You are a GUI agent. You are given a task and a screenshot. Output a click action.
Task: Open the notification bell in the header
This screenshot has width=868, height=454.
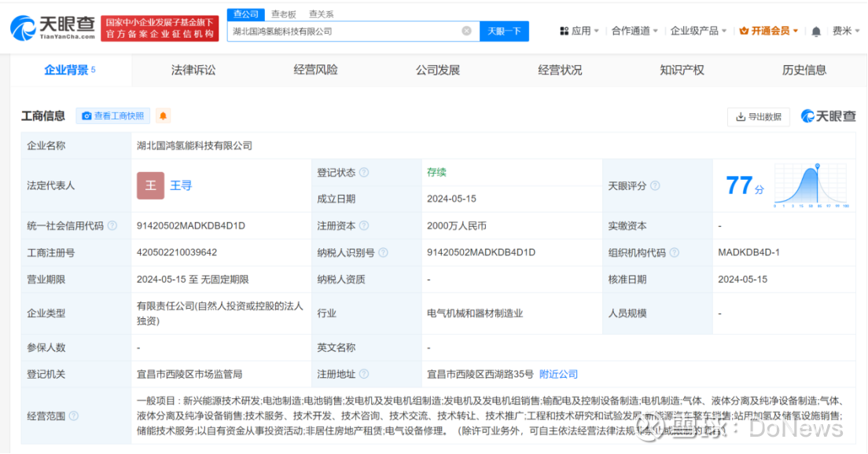[816, 31]
